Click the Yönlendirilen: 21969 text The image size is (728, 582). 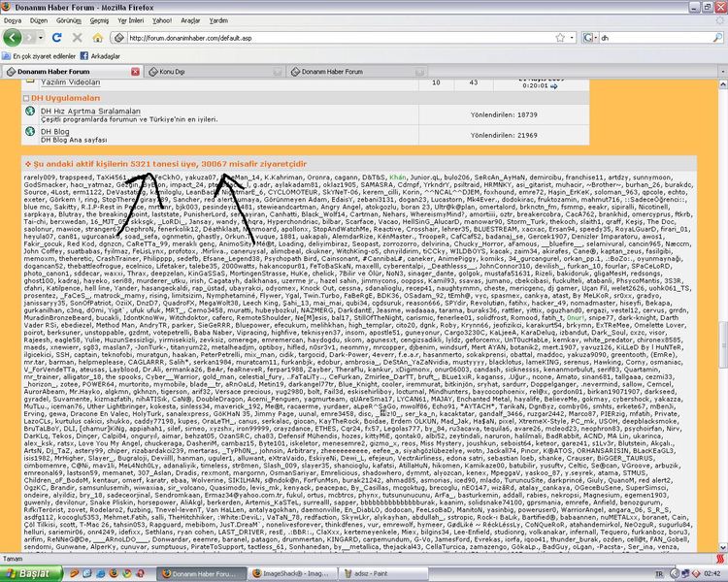tap(504, 135)
